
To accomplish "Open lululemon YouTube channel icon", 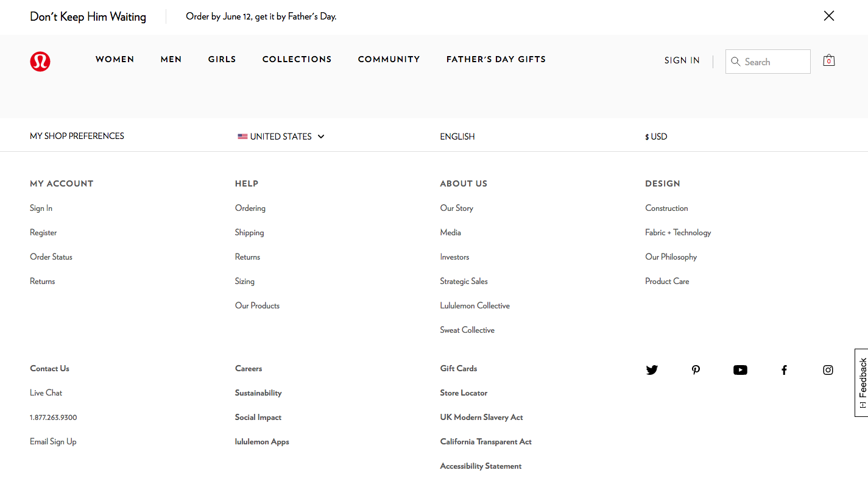I will pyautogui.click(x=740, y=370).
